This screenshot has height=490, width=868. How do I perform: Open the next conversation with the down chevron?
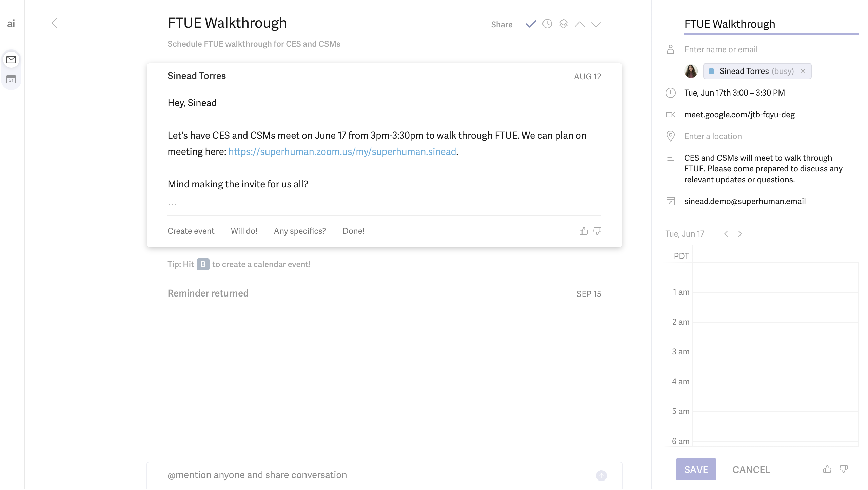pyautogui.click(x=596, y=24)
